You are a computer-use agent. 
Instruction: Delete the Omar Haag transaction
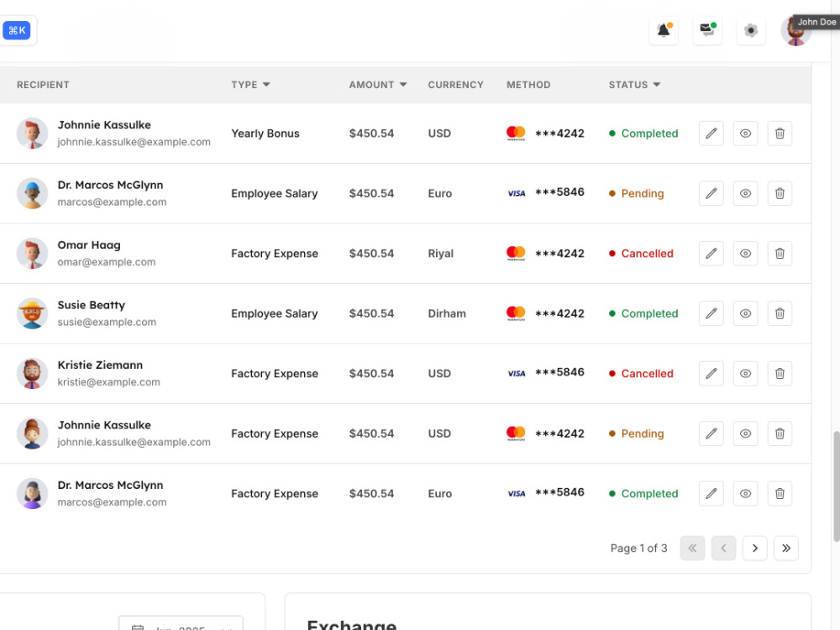click(x=780, y=254)
